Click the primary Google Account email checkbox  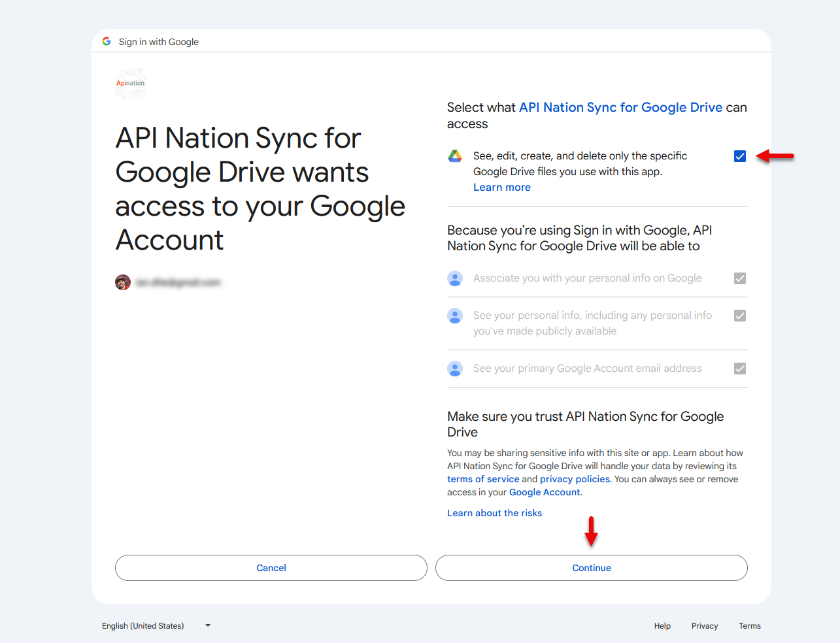740,369
